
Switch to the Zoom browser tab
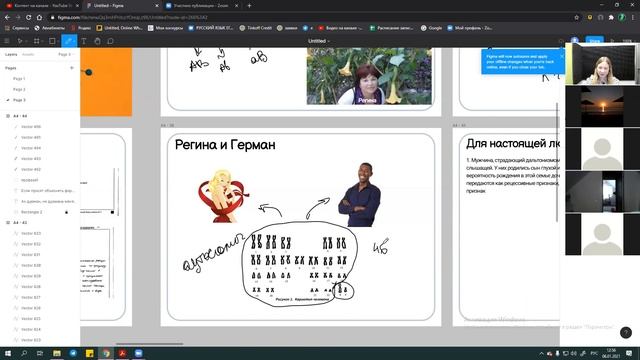coord(201,6)
